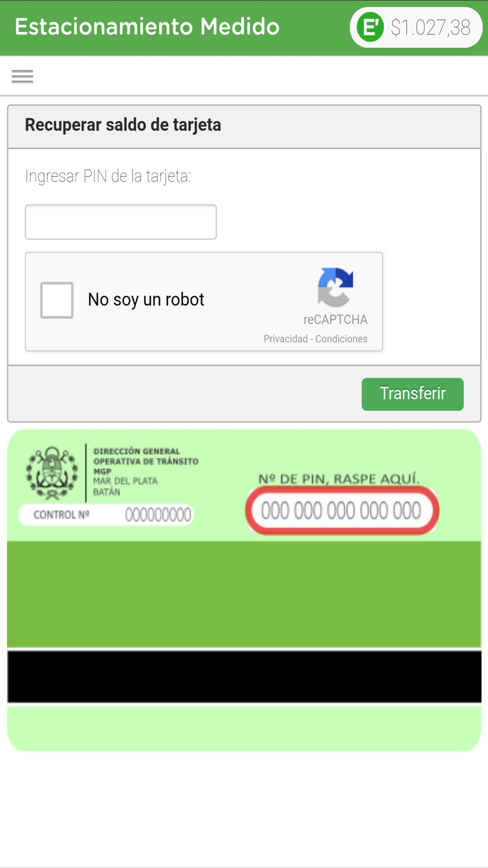Click the Transferir button
Screen dimensions: 488x868
pos(412,394)
